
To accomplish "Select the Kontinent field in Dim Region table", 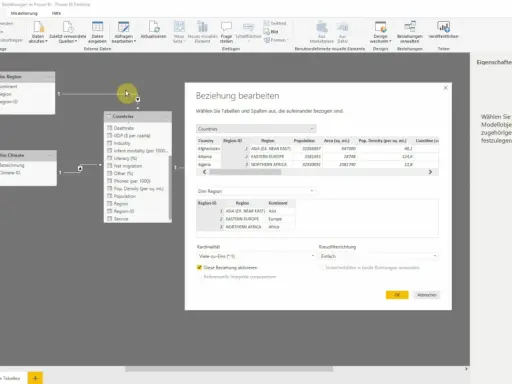I will [8, 86].
